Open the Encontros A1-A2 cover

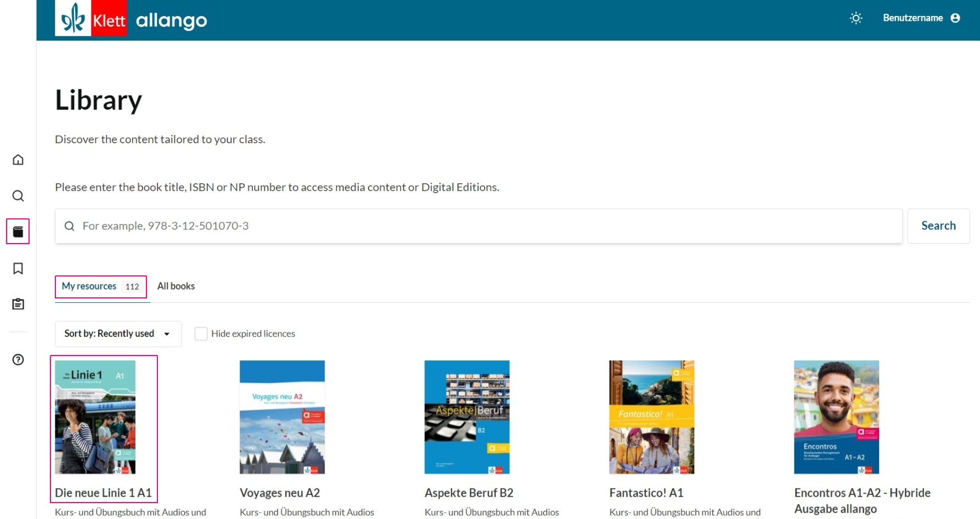click(837, 417)
